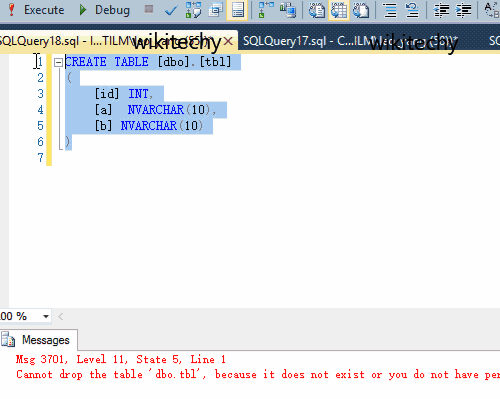Click NVARCHAR on the [b] column line

click(x=149, y=126)
